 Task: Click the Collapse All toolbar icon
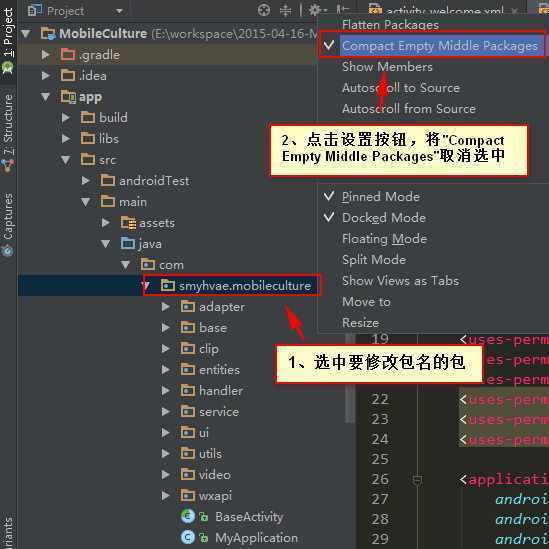point(285,10)
